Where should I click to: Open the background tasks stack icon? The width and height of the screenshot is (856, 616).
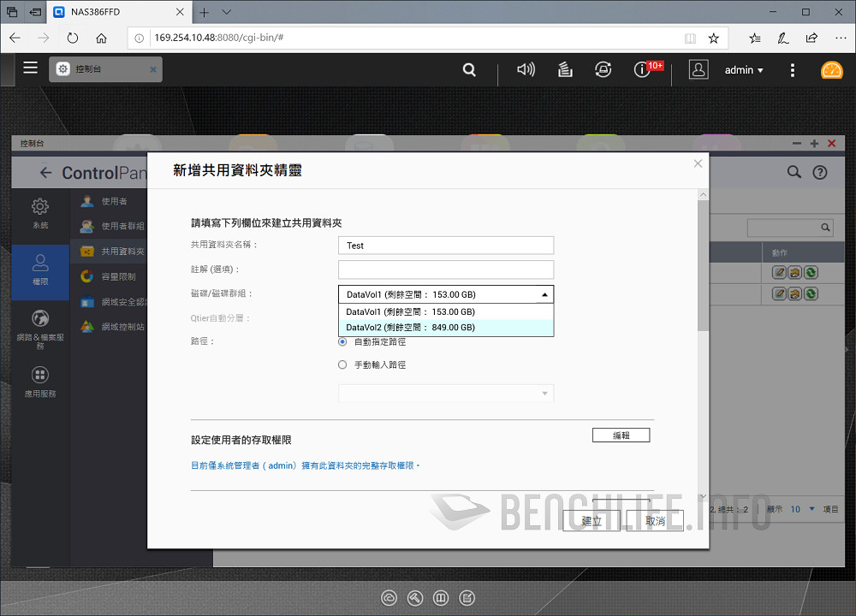(x=565, y=70)
